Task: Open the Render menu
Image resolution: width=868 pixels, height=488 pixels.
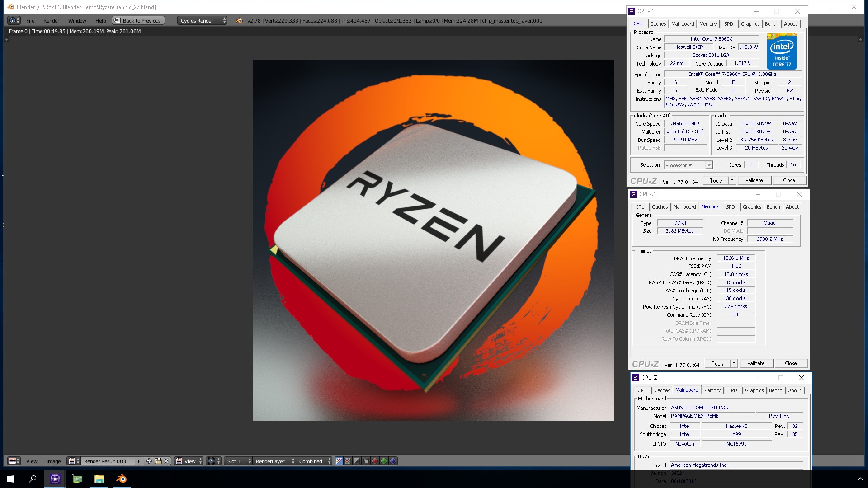Action: click(x=51, y=21)
